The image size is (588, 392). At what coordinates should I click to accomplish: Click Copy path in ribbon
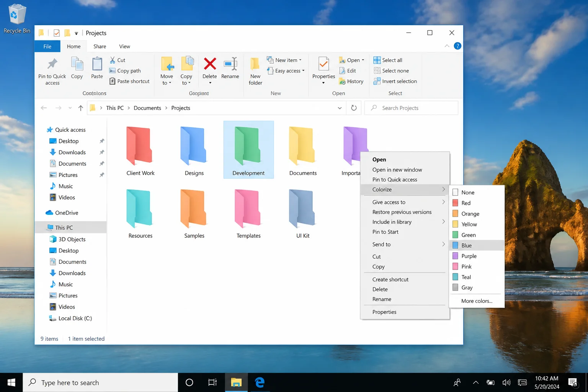pos(125,71)
